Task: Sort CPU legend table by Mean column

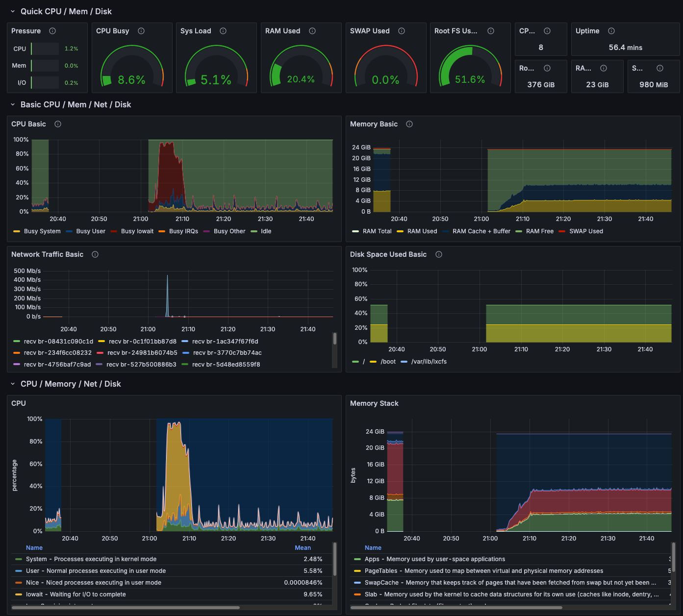Action: [303, 548]
